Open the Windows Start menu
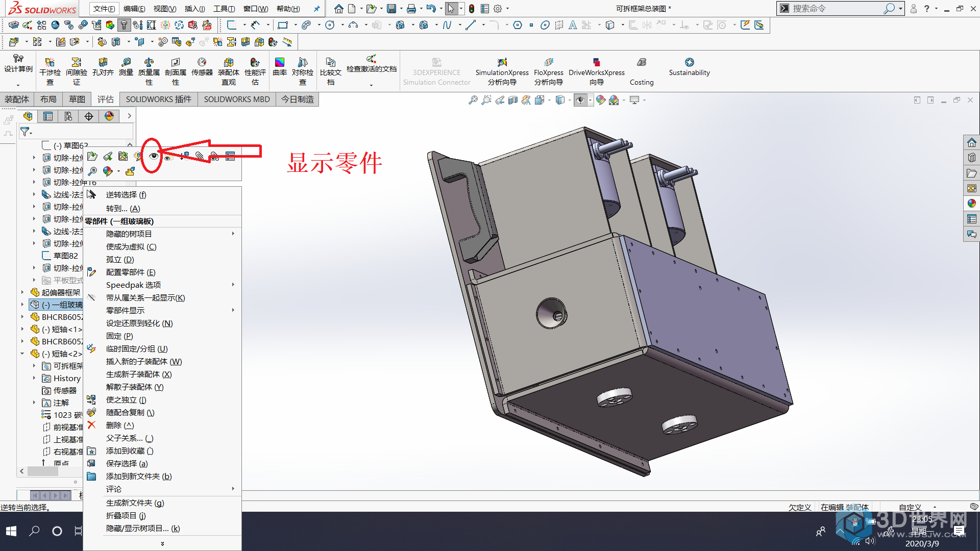980x551 pixels. coord(11,531)
